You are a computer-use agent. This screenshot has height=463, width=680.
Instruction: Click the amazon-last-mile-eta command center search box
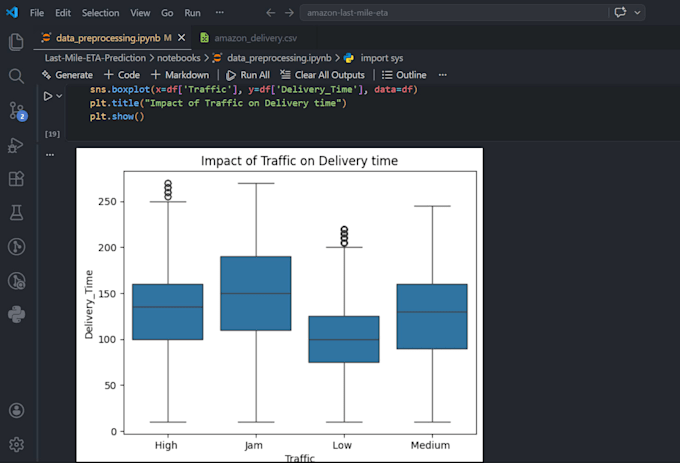(454, 13)
